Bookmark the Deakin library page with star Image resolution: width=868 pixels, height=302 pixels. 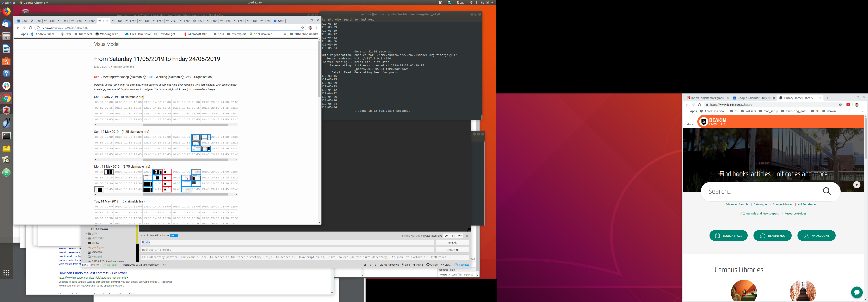click(840, 105)
